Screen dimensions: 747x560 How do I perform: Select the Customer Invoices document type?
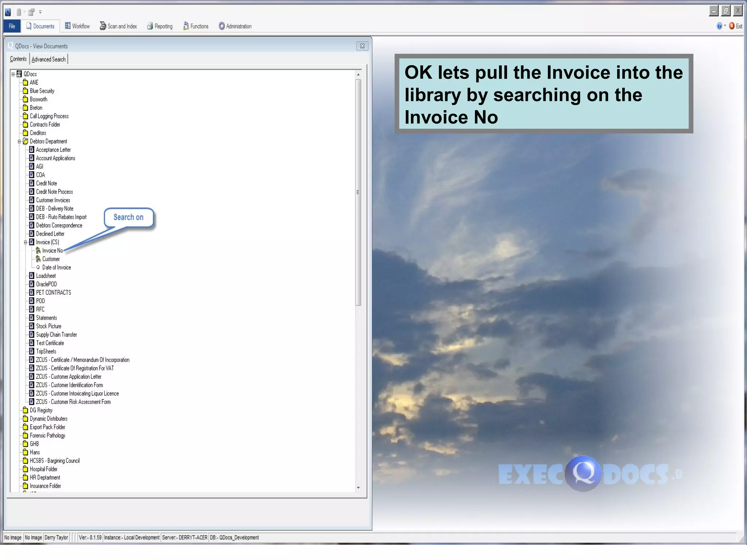pos(53,200)
